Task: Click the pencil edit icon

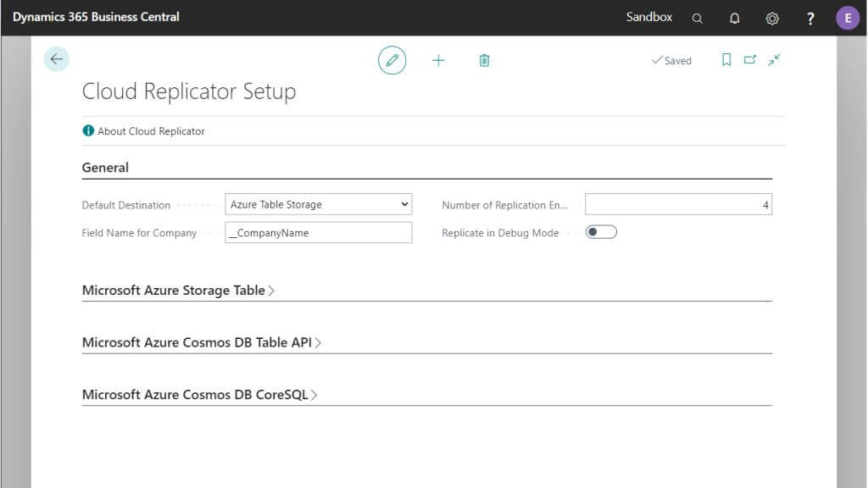Action: tap(392, 60)
